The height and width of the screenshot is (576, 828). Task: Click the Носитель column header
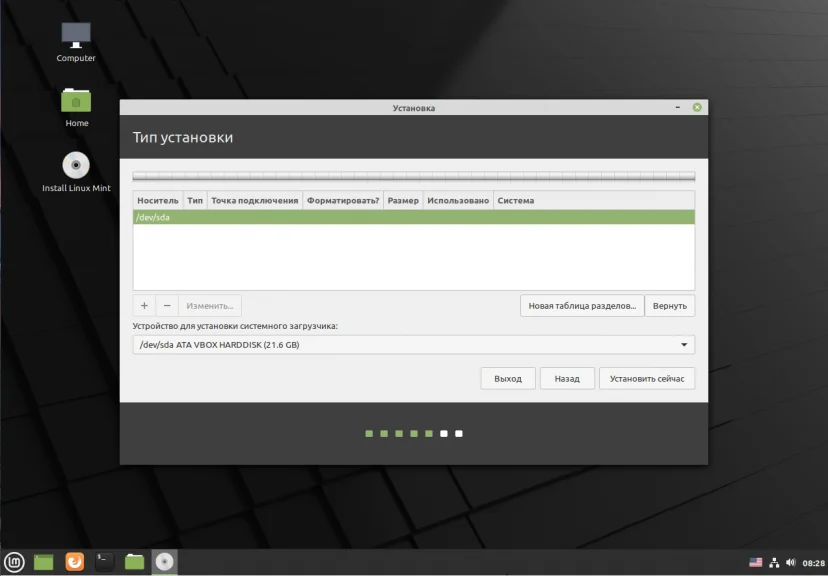click(158, 201)
